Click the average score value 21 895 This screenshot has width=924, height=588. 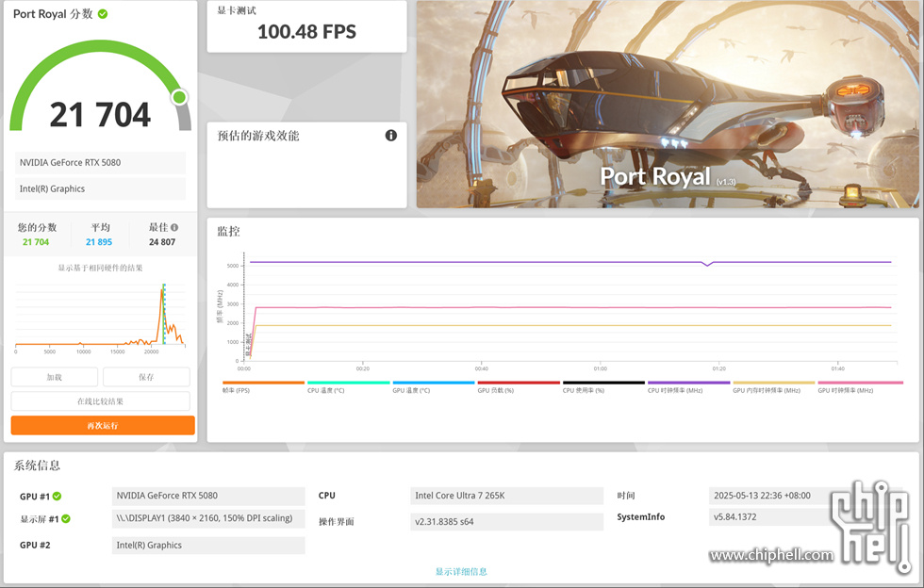tap(99, 242)
